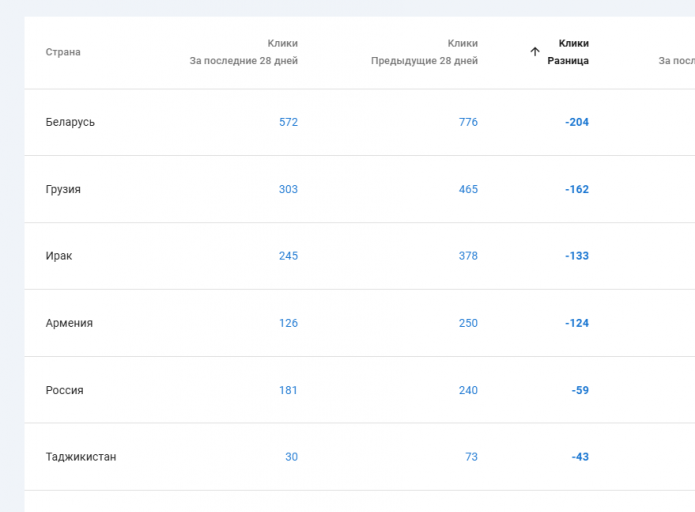Click the Страна column header

tap(63, 52)
